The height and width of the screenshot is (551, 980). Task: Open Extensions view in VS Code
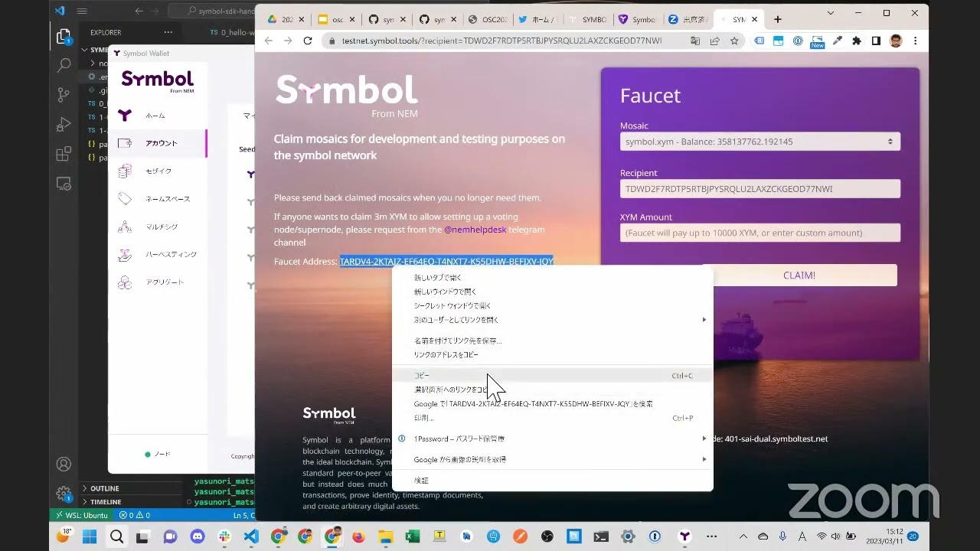(x=64, y=154)
